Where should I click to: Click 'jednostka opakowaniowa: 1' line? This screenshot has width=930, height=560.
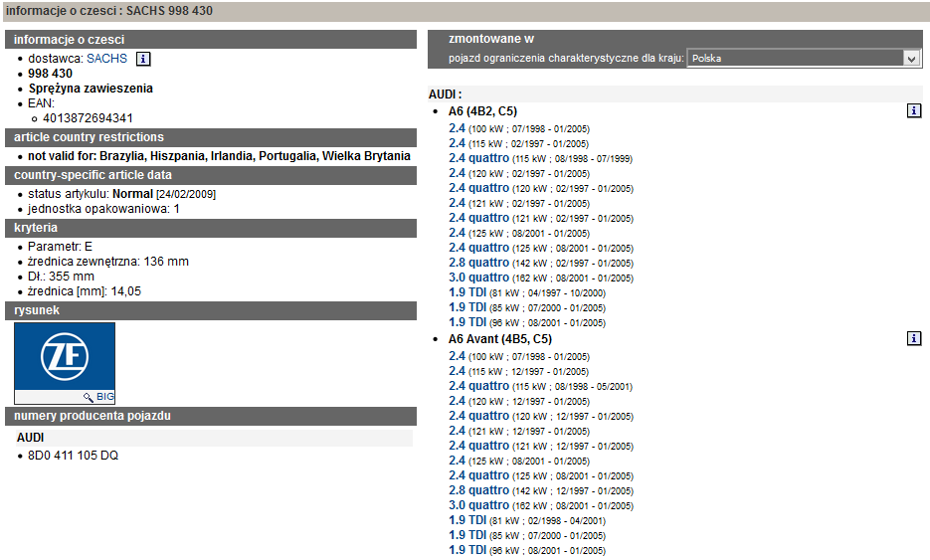click(103, 209)
